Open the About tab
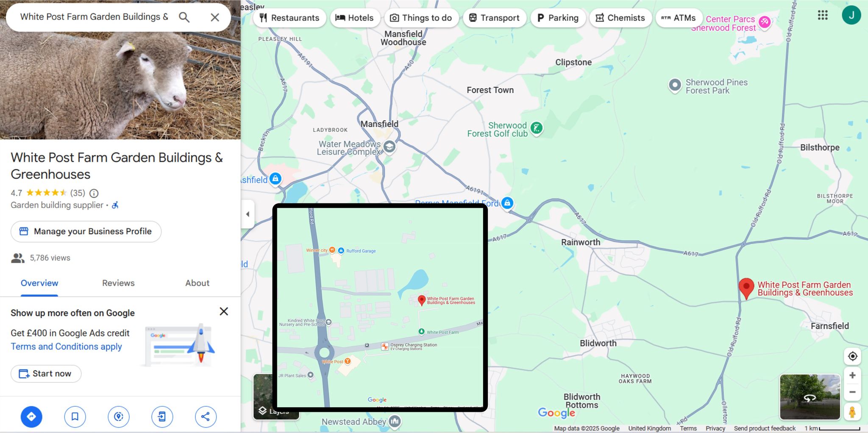This screenshot has height=433, width=868. pyautogui.click(x=197, y=283)
